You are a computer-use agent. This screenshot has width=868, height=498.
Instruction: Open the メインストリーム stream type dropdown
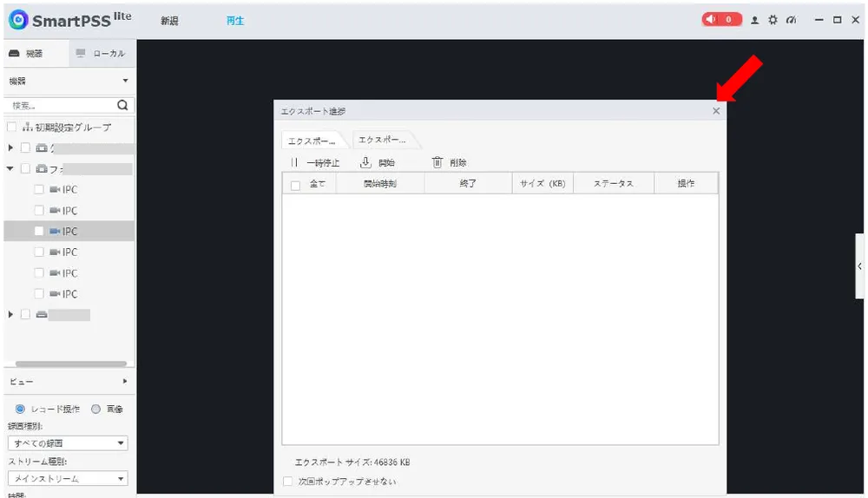coord(68,479)
